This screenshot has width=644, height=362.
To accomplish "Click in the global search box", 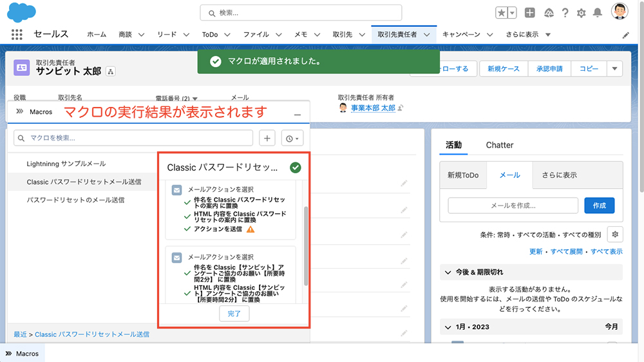I will (301, 13).
